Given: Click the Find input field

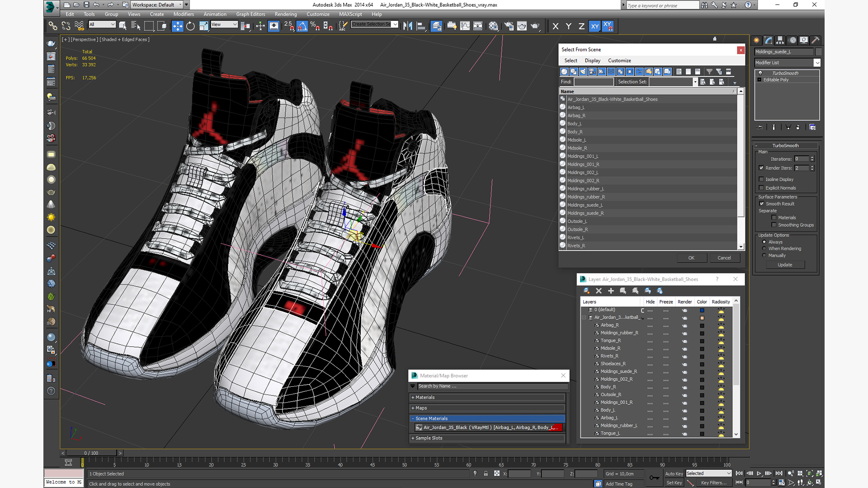Looking at the screenshot, I should coord(594,82).
